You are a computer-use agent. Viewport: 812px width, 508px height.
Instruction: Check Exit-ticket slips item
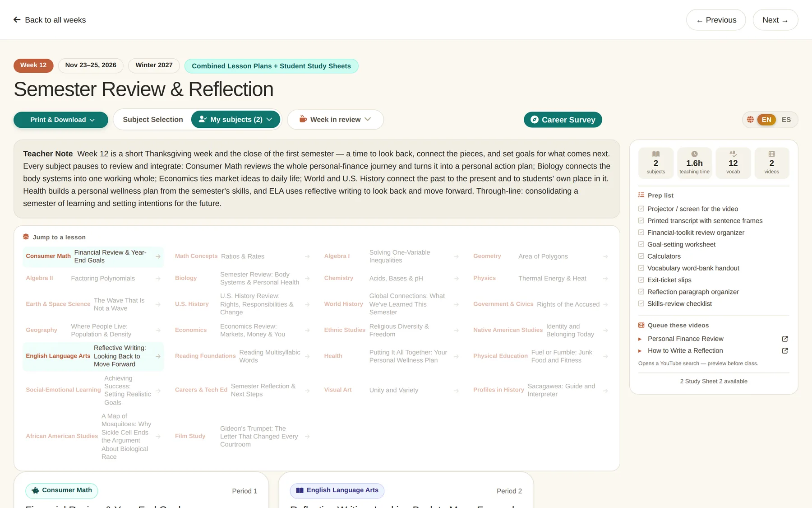coord(641,280)
